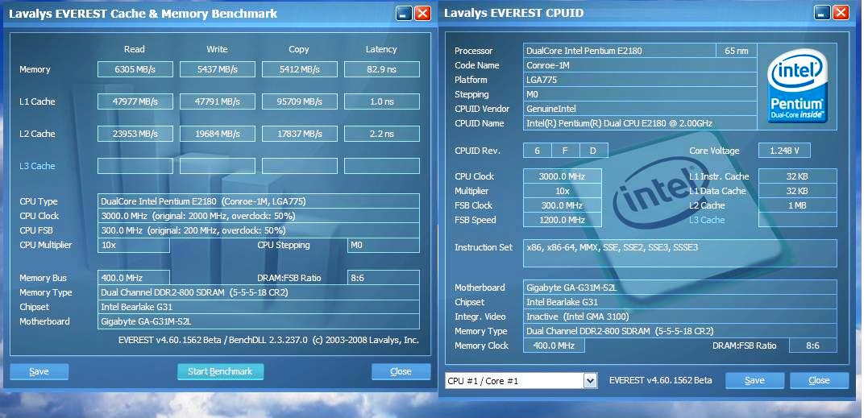Click CPUID Vendor GenuineIntel value
Screen dimensions: 868x418
pos(640,109)
